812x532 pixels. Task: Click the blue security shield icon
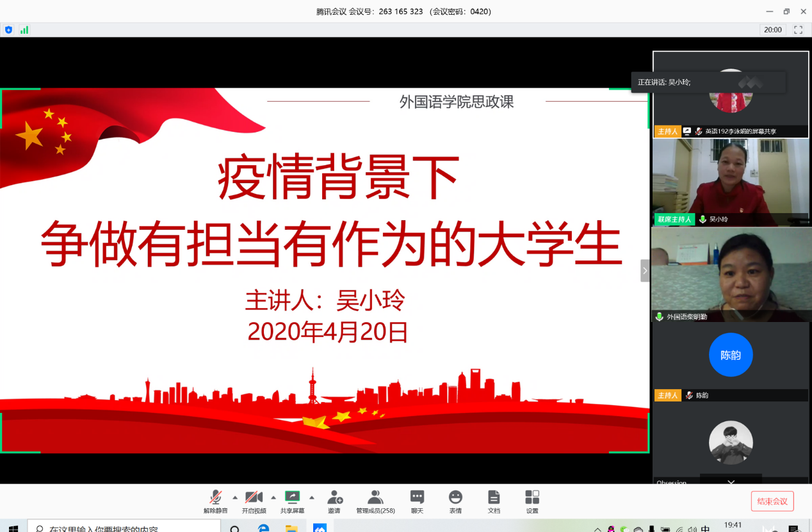pyautogui.click(x=8, y=29)
